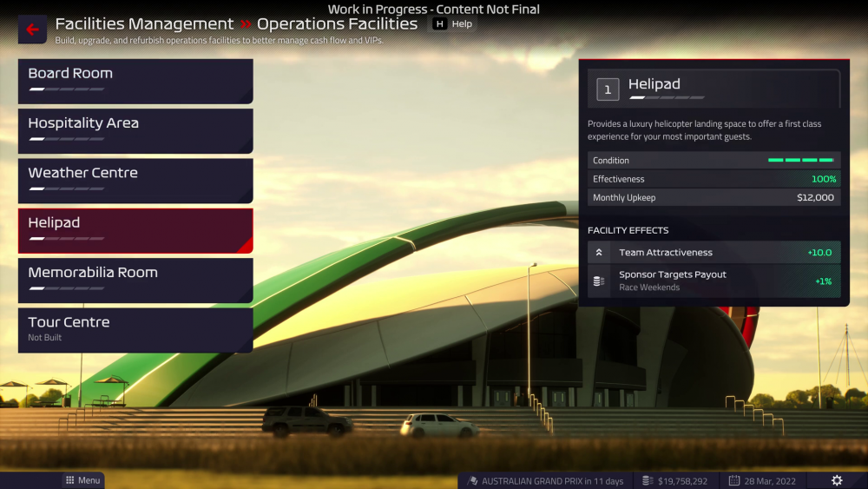Viewport: 868px width, 489px height.
Task: Click the red back arrow button
Action: (x=32, y=30)
